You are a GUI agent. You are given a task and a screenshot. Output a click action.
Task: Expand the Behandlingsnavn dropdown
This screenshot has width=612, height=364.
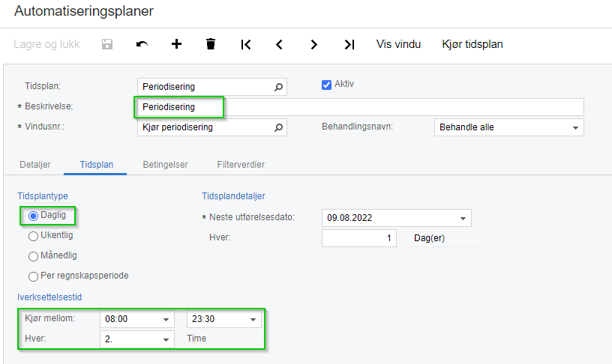coord(575,128)
